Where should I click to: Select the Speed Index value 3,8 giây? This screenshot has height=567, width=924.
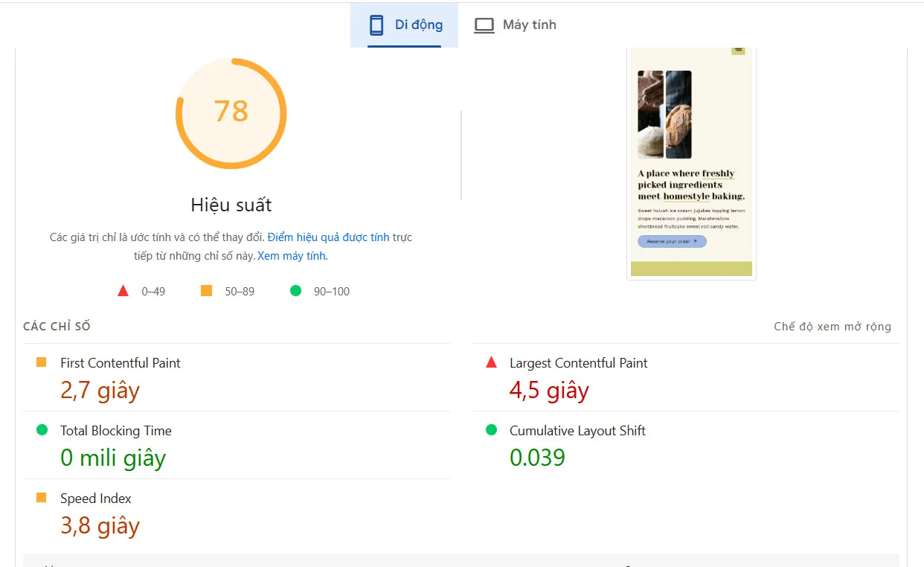[100, 525]
